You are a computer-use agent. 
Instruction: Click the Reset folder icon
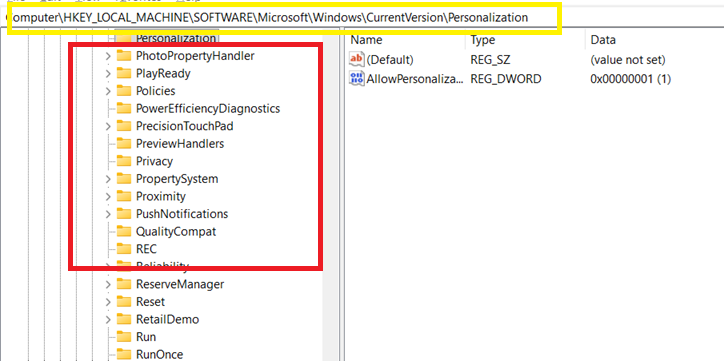pyautogui.click(x=124, y=301)
